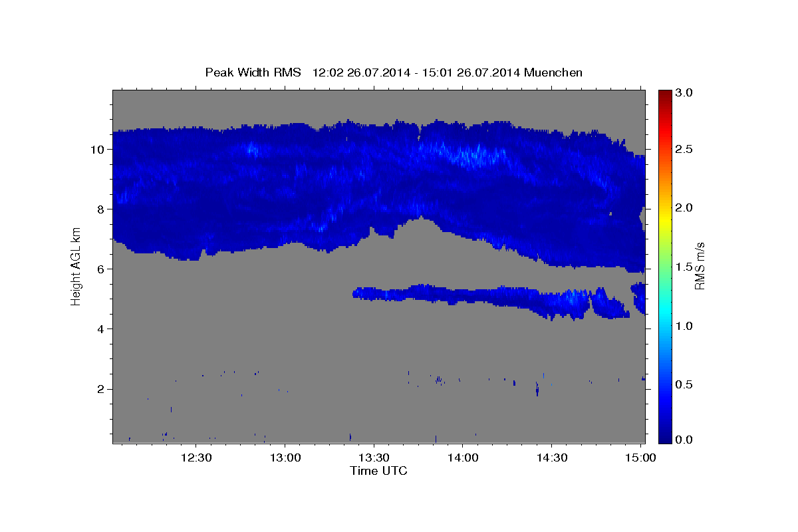The image size is (798, 532).
Task: Click the height axis label '6'
Action: [100, 269]
